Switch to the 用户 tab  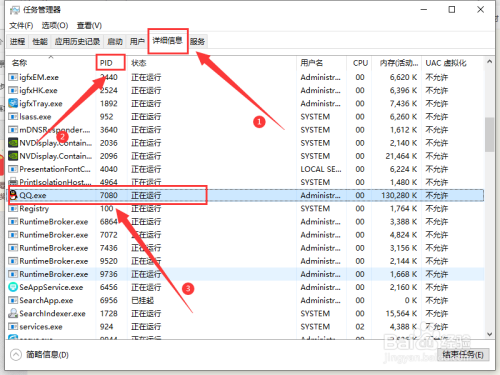(137, 41)
